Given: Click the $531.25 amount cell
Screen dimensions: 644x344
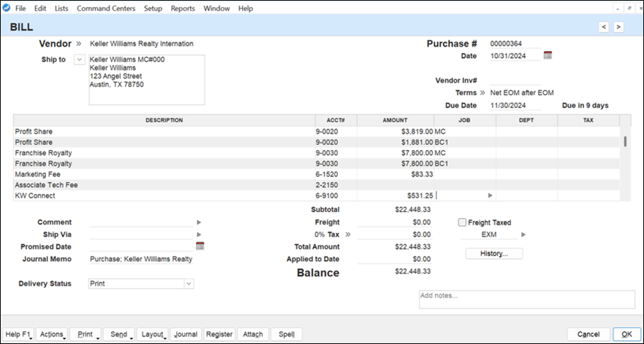Looking at the screenshot, I should coord(395,195).
